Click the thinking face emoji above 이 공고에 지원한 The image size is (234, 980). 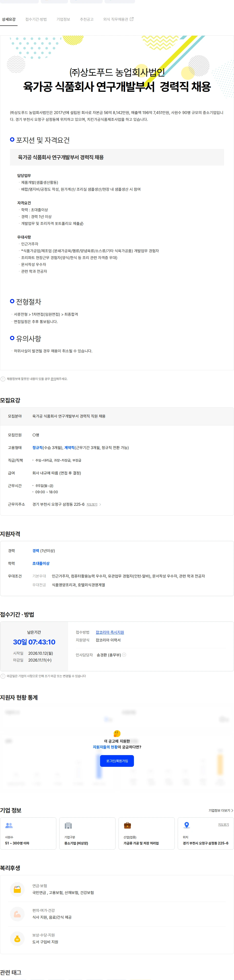click(x=117, y=734)
